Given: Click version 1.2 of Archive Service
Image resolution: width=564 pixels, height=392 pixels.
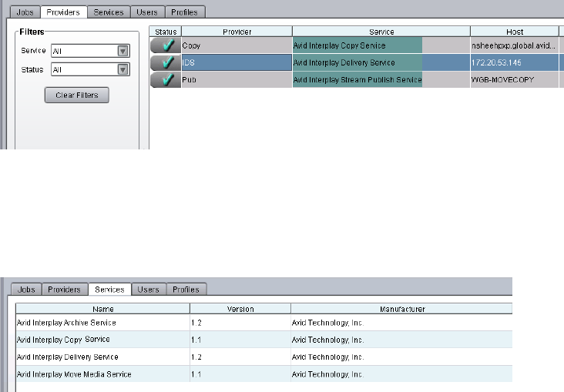Looking at the screenshot, I should tap(240, 323).
